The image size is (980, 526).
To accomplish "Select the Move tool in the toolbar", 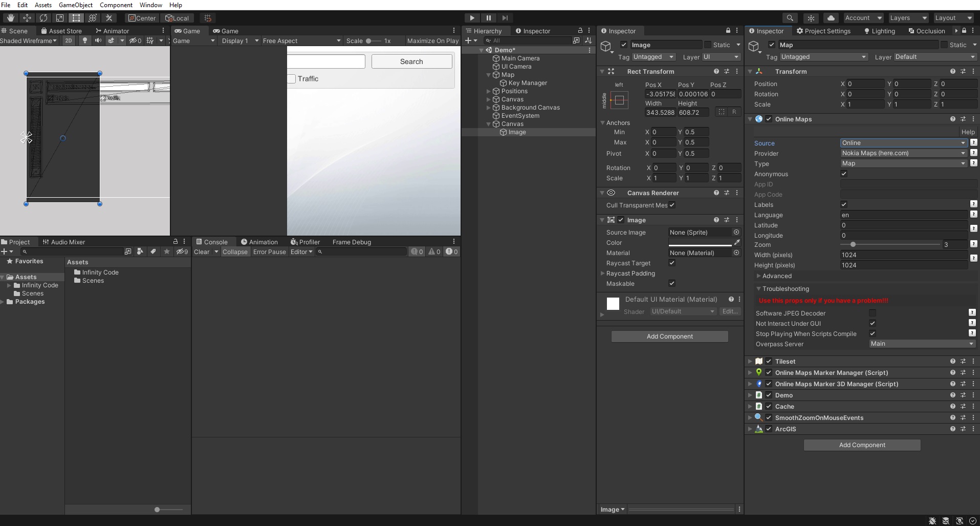I will 27,18.
